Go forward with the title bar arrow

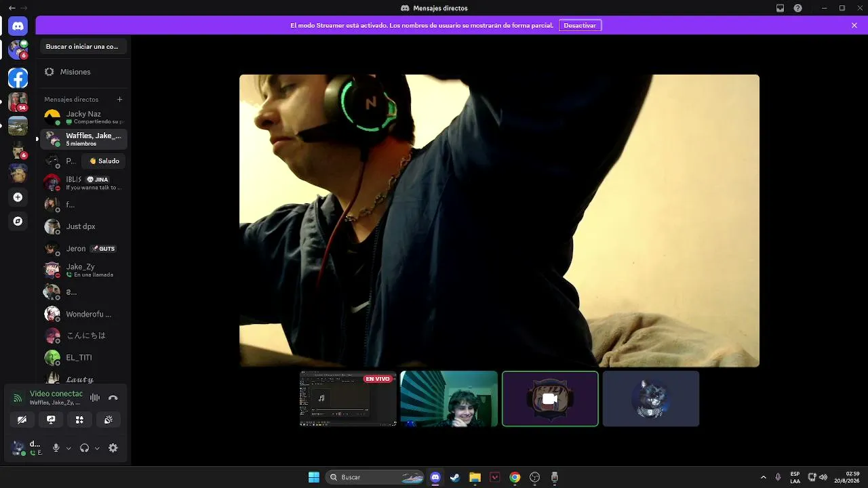24,8
